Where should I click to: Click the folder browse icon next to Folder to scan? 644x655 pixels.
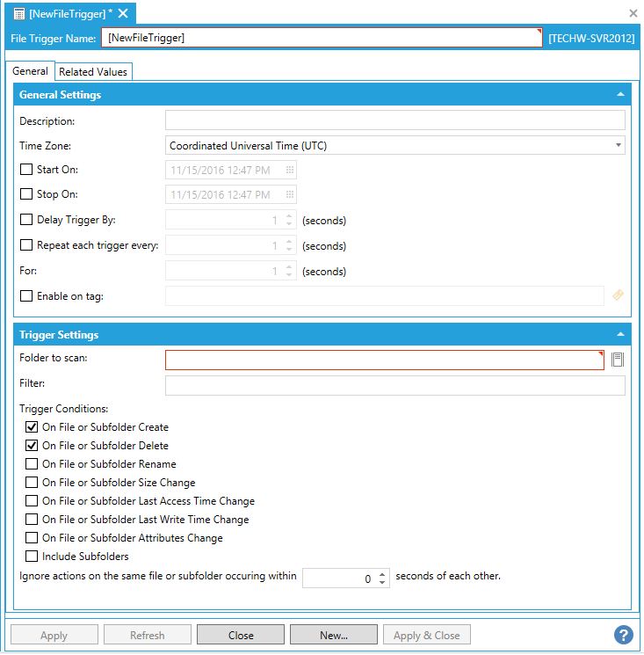pyautogui.click(x=618, y=360)
